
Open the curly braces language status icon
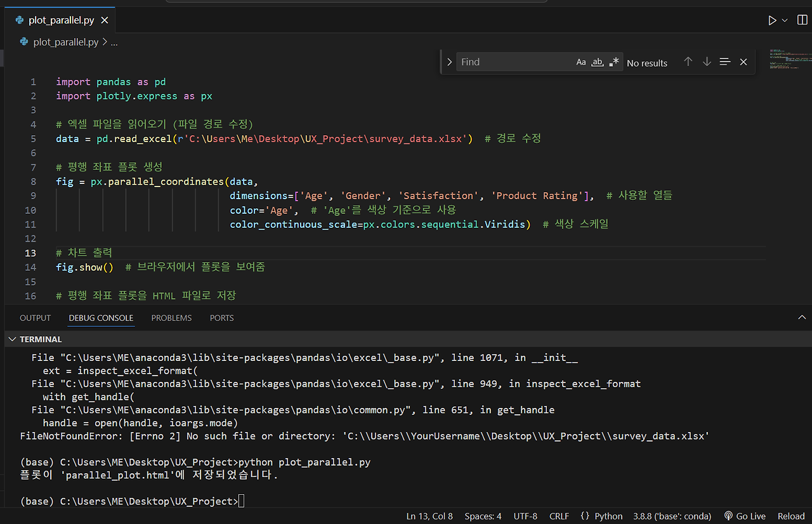[585, 516]
